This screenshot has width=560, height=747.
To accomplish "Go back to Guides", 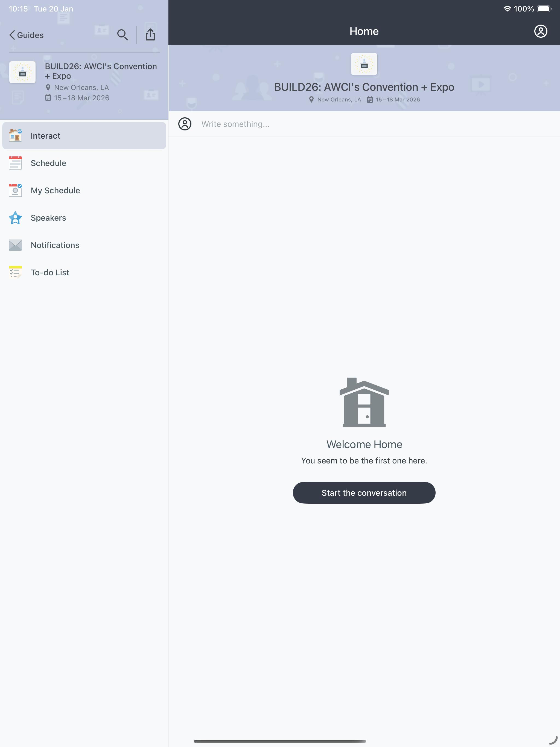I will point(26,35).
